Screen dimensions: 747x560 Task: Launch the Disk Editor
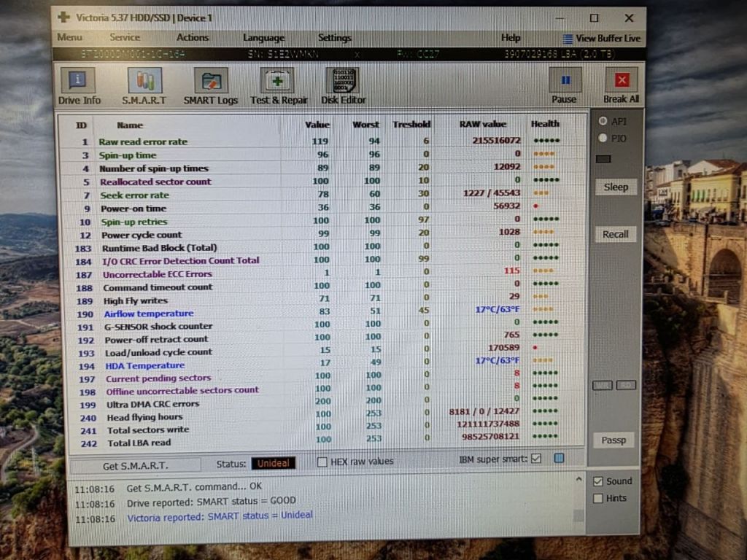click(x=343, y=86)
